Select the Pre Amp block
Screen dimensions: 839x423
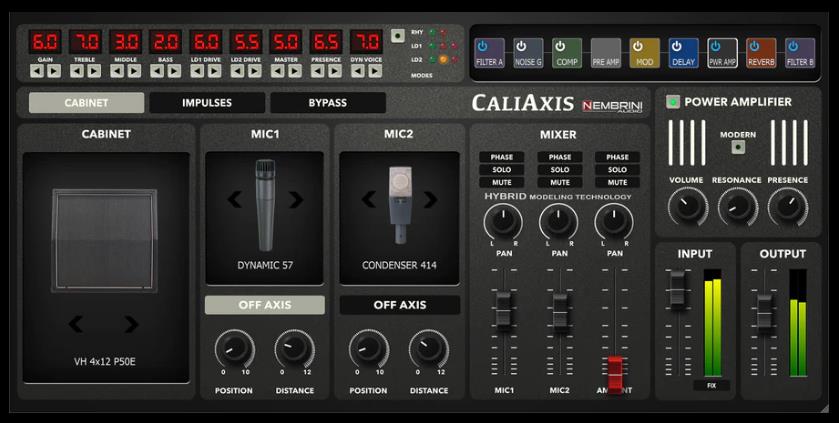coord(606,53)
